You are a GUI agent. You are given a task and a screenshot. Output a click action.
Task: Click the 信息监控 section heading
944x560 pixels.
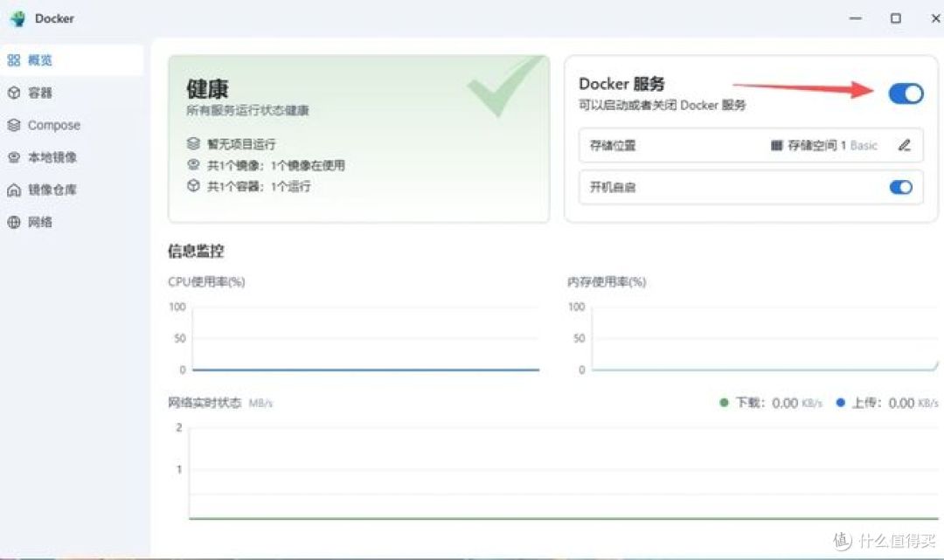tap(196, 252)
